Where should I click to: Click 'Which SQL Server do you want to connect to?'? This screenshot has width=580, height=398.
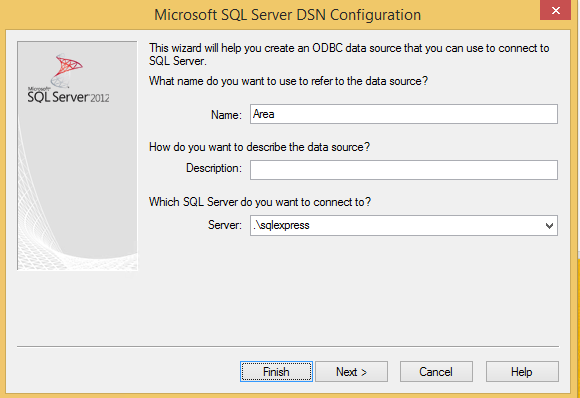tap(260, 202)
